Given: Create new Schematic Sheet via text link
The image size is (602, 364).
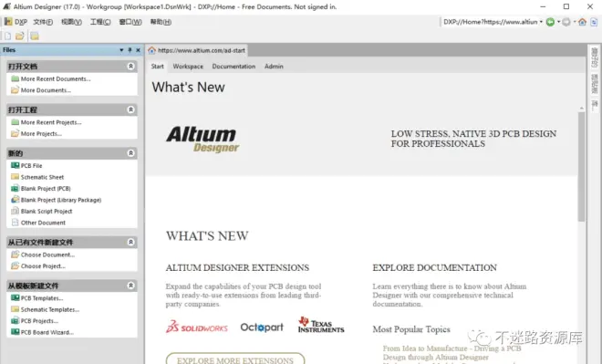Looking at the screenshot, I should 42,177.
